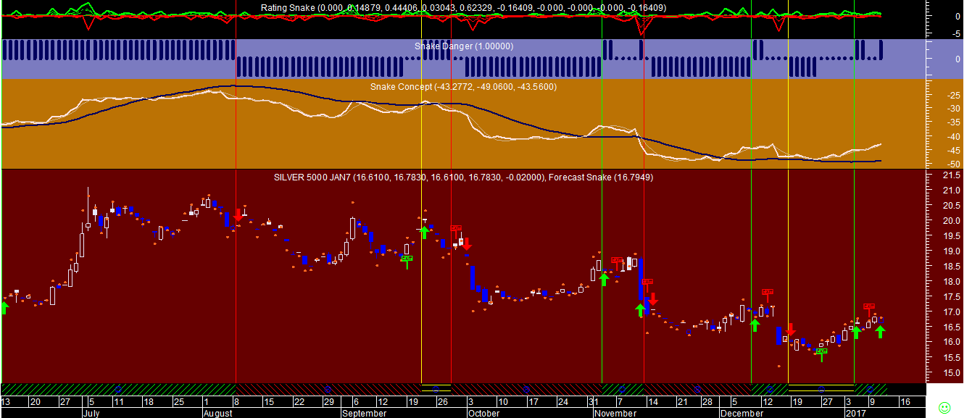Click green buy arrow below November blue candle
980x418 pixels.
[640, 310]
